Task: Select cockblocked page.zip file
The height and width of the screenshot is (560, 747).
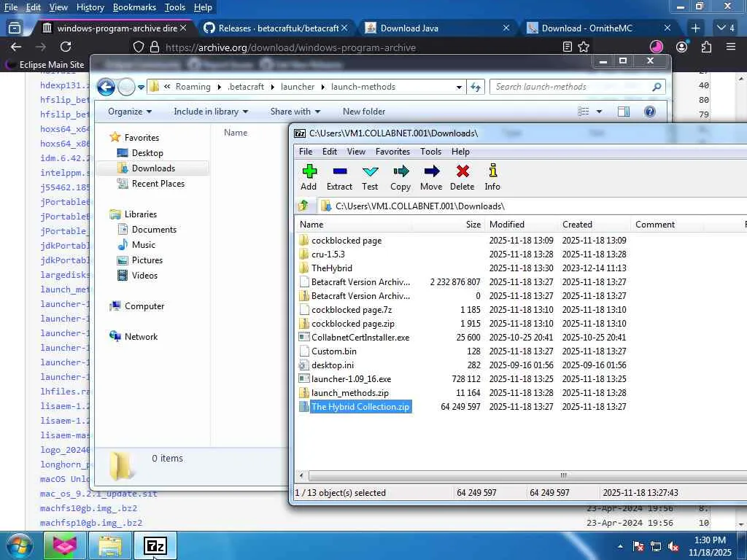Action: (x=353, y=323)
